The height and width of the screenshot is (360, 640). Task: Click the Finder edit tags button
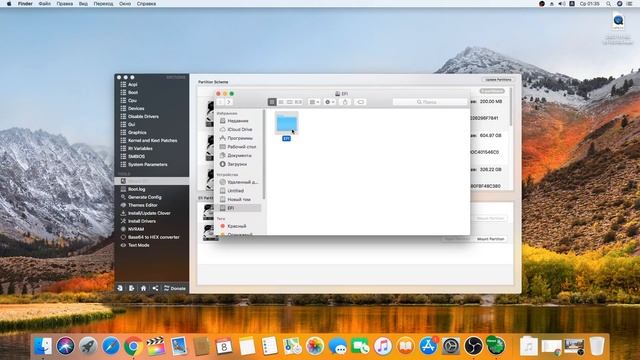pos(360,102)
